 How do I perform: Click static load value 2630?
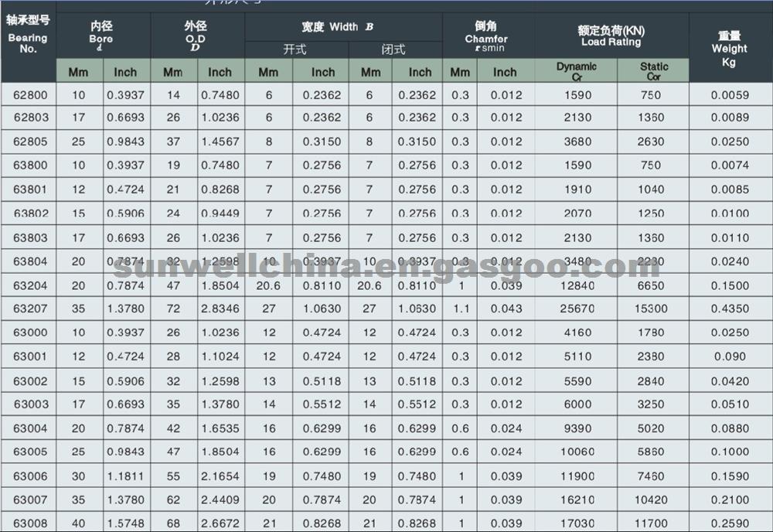pos(651,142)
